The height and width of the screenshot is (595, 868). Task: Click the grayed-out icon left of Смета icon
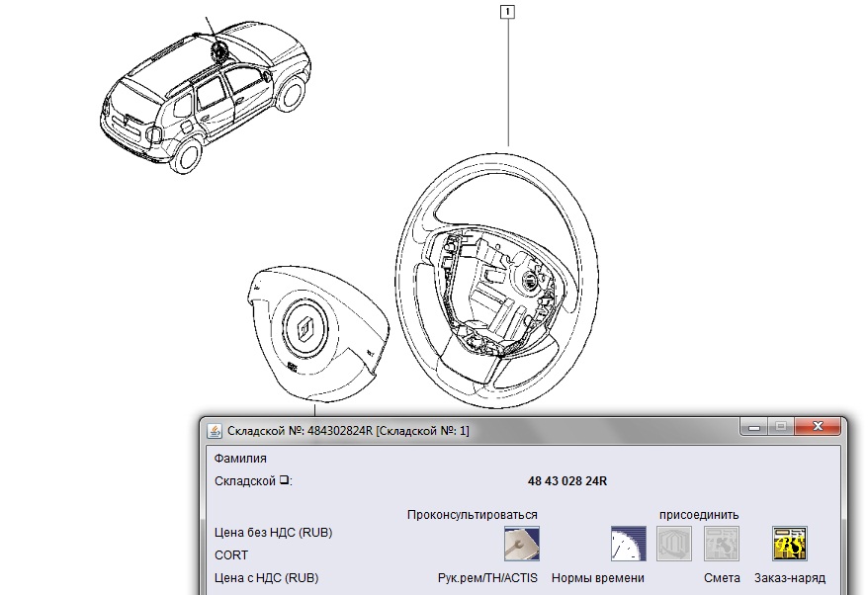[675, 544]
